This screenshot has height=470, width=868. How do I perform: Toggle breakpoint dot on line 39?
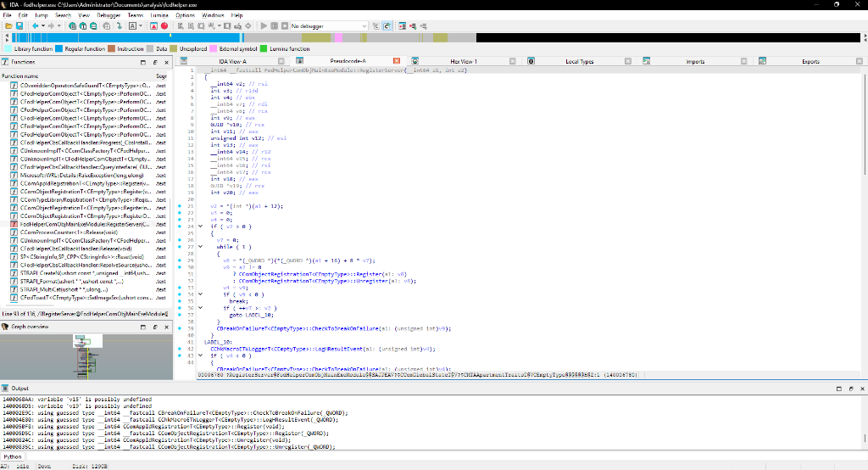(180, 328)
